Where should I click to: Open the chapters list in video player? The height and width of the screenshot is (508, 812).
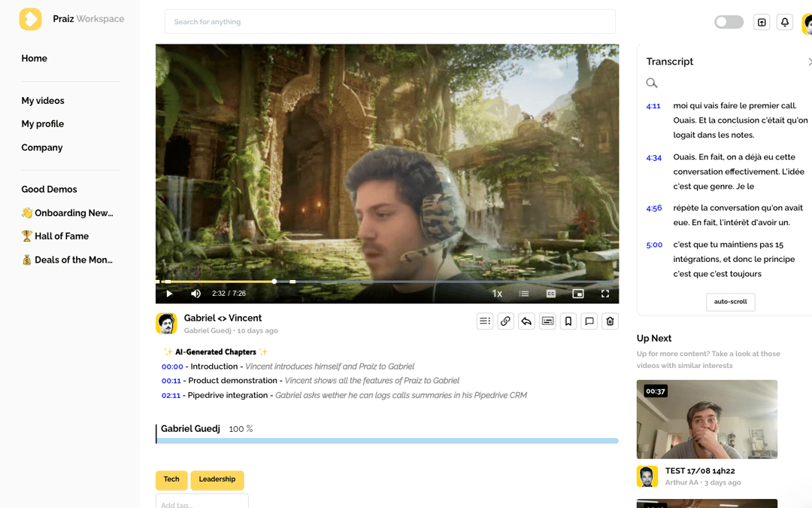point(524,294)
